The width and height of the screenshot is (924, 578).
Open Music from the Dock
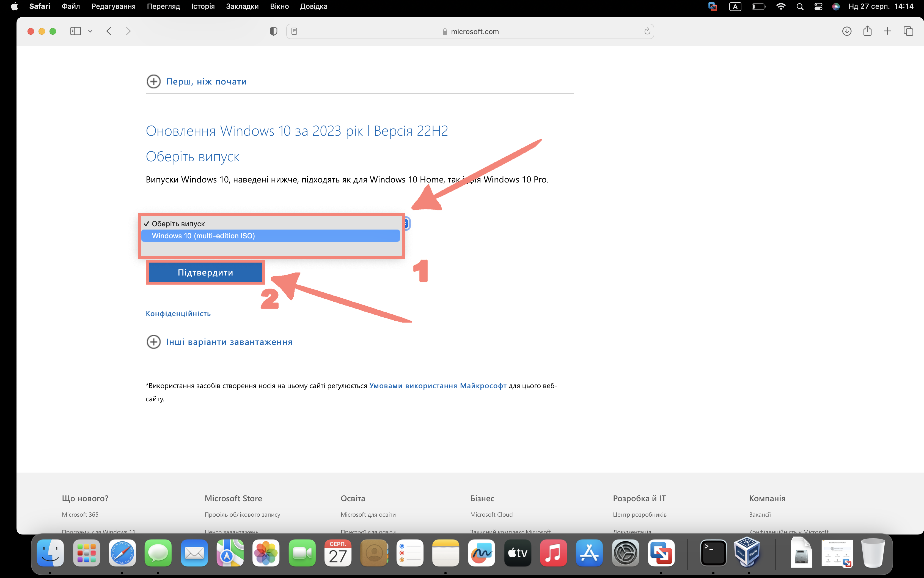click(x=553, y=553)
